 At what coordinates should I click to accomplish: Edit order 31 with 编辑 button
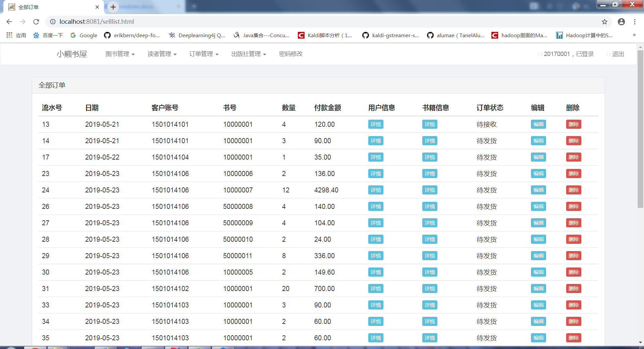[538, 289]
